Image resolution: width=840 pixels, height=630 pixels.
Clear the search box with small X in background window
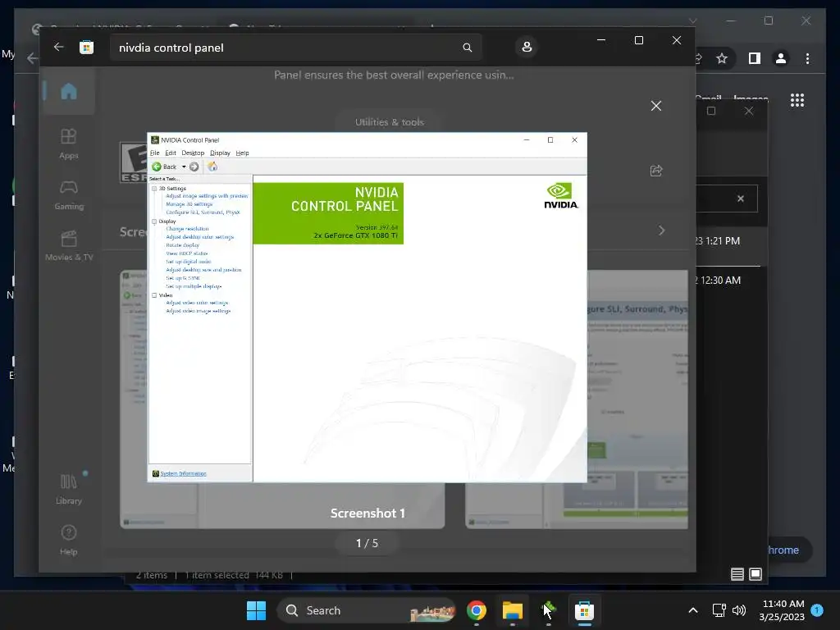741,199
